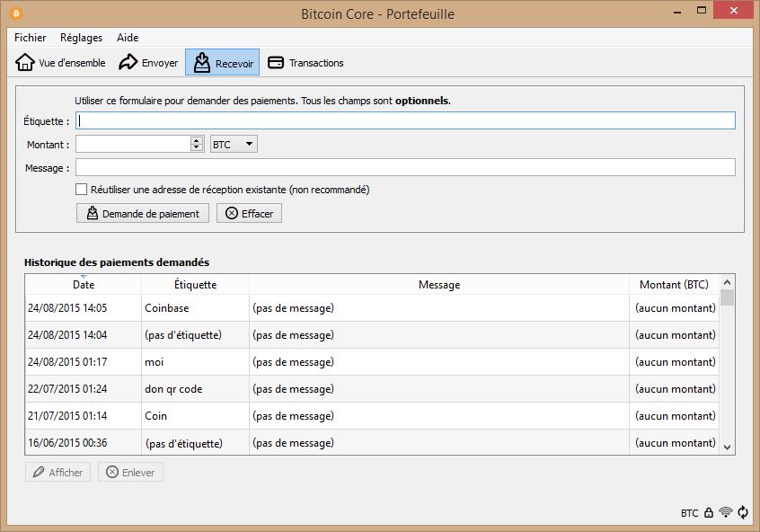The image size is (760, 532).
Task: Click the wallet lock status icon
Action: pyautogui.click(x=709, y=513)
